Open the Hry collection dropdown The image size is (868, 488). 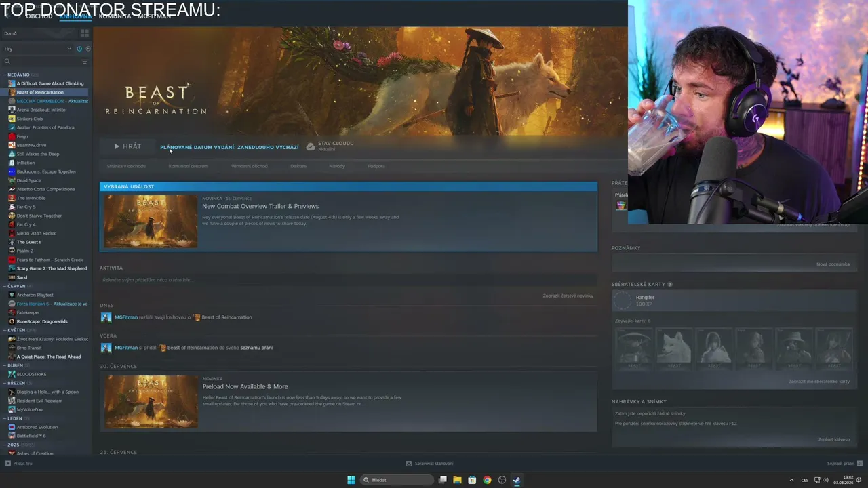click(37, 49)
